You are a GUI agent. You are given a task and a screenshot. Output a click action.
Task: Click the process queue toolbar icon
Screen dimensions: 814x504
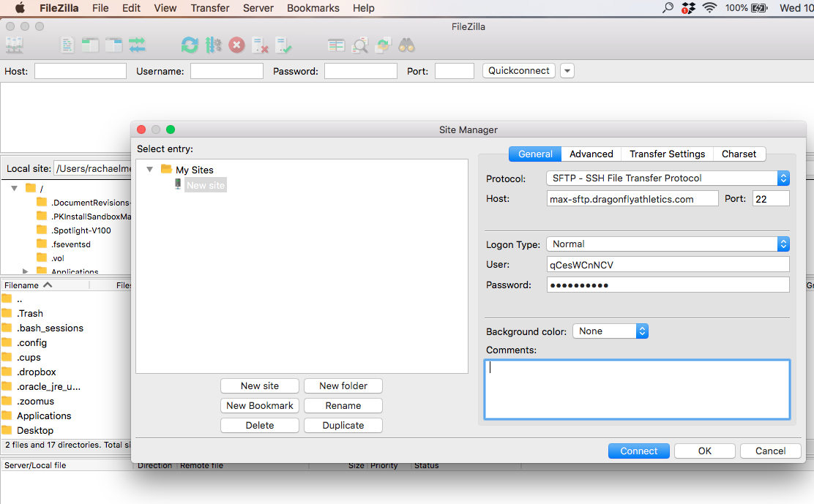point(213,45)
